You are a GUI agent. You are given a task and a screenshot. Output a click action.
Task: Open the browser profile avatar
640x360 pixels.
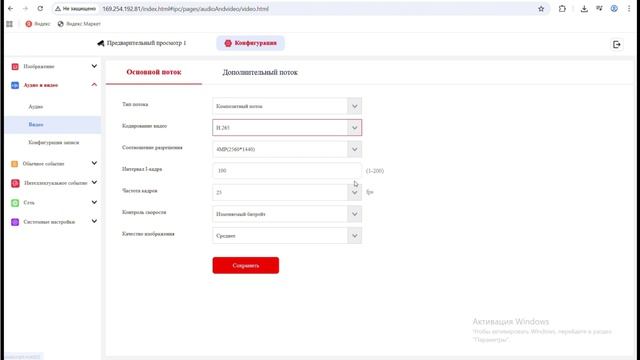(x=614, y=9)
